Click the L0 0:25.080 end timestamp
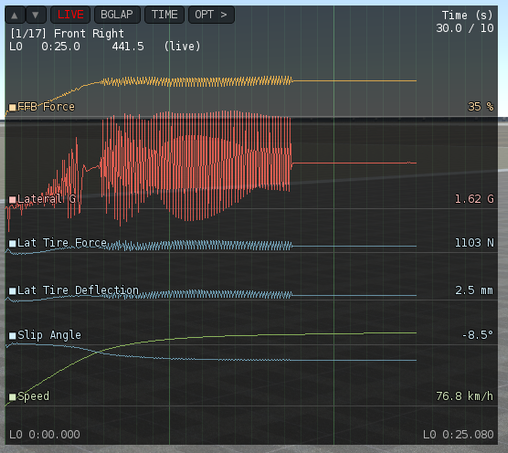 tap(458, 435)
